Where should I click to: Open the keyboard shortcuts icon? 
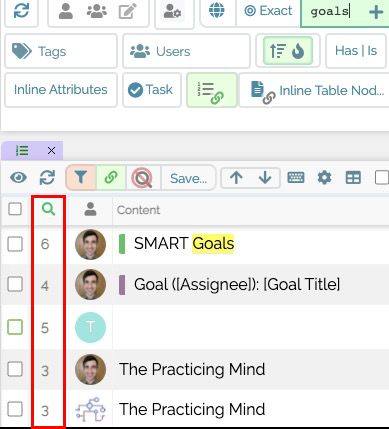pos(296,178)
